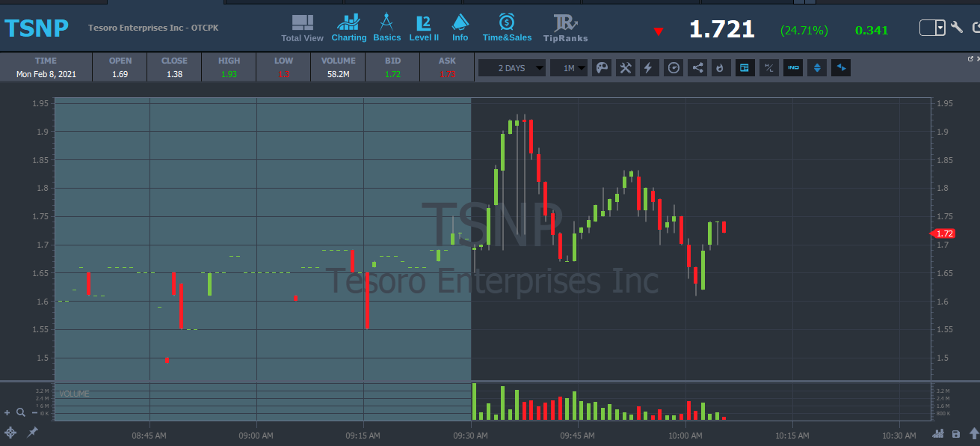This screenshot has height=446, width=980.
Task: Click the magnifier zoom icon
Action: pyautogui.click(x=20, y=412)
